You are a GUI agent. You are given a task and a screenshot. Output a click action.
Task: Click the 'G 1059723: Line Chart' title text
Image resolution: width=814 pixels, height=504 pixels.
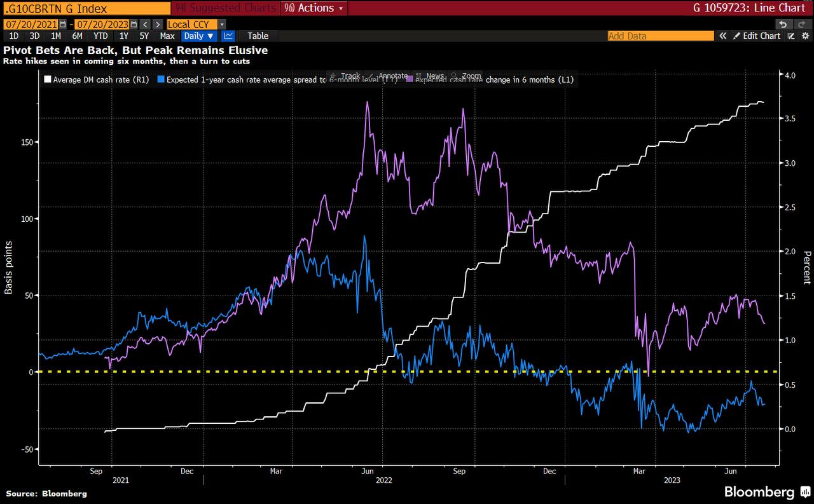tap(749, 8)
